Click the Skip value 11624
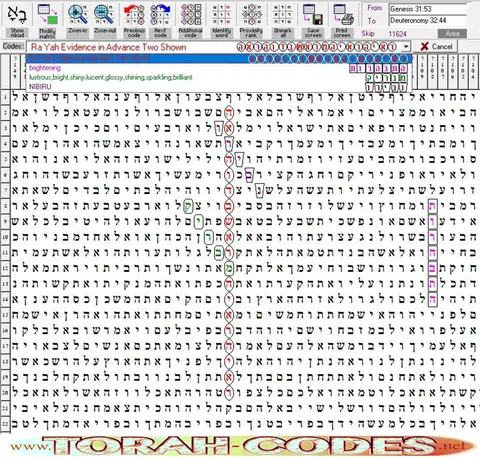 [x=397, y=34]
